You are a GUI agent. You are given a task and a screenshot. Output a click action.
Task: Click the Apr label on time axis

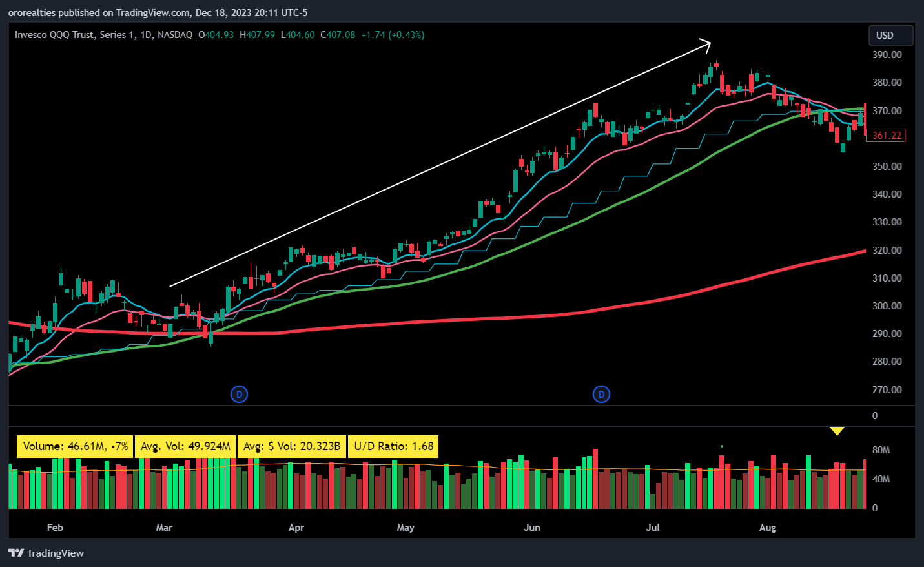tap(296, 528)
